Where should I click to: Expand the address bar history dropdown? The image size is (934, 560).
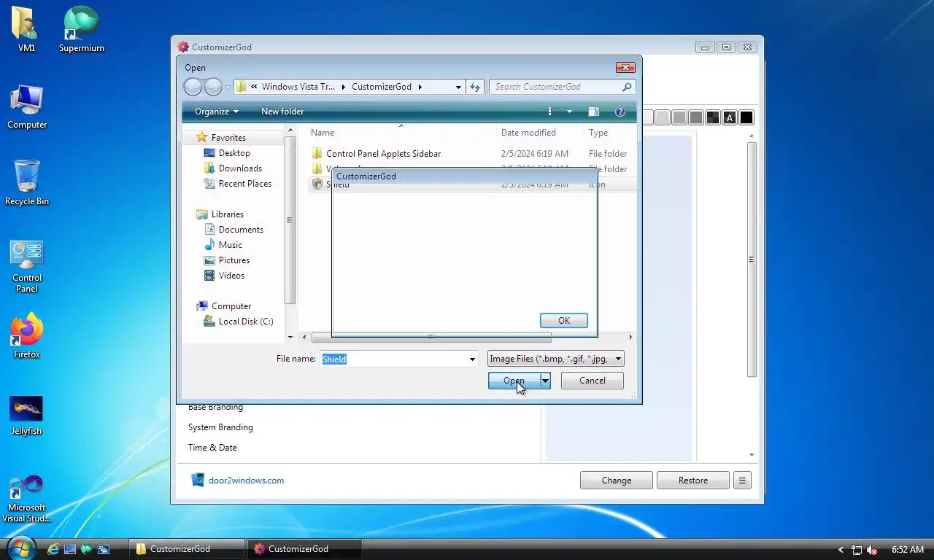[x=458, y=87]
